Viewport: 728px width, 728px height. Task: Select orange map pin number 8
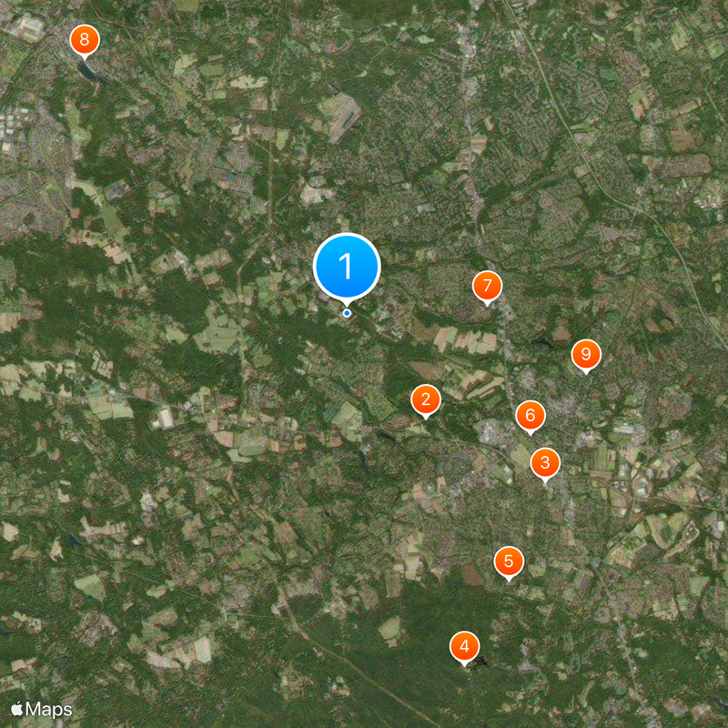(85, 40)
